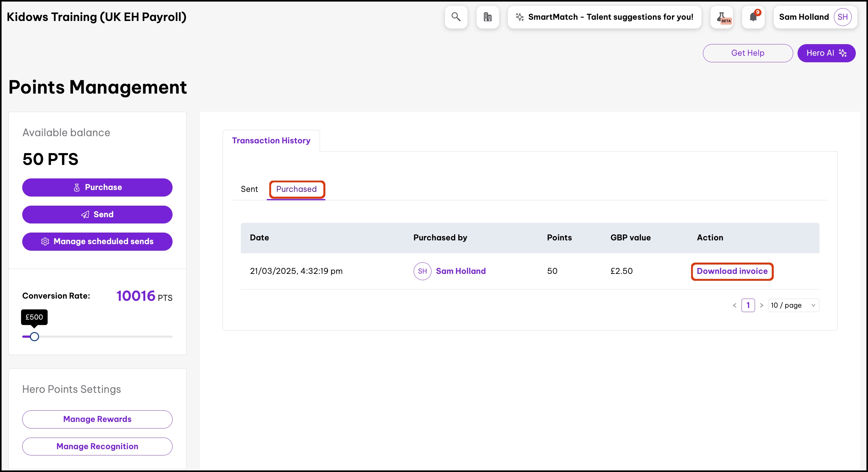868x472 pixels.
Task: Go to next page arrow
Action: click(762, 305)
